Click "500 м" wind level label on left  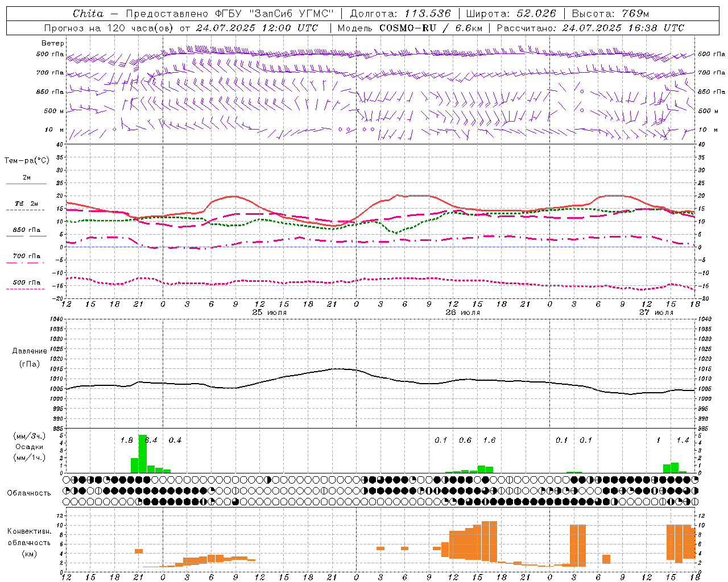point(55,111)
